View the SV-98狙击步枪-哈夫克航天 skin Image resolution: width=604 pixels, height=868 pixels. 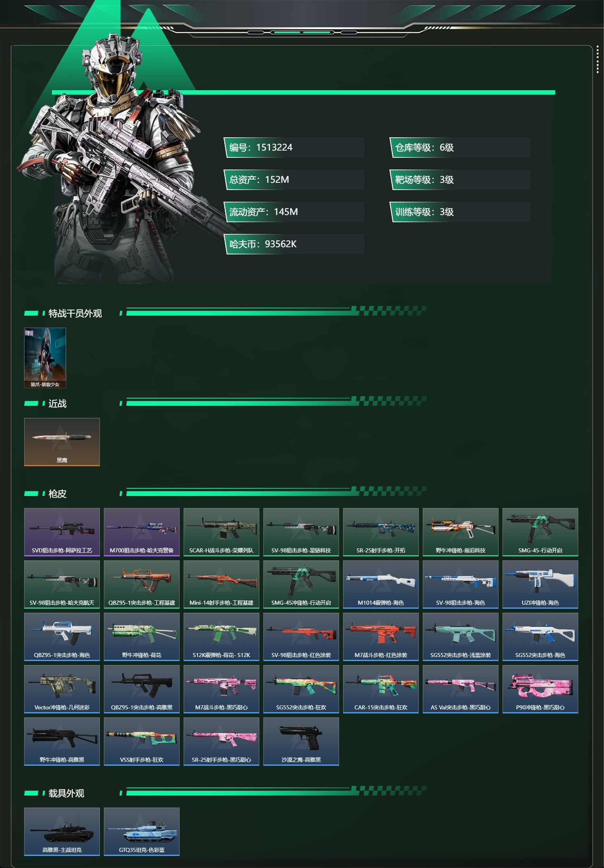click(x=62, y=585)
